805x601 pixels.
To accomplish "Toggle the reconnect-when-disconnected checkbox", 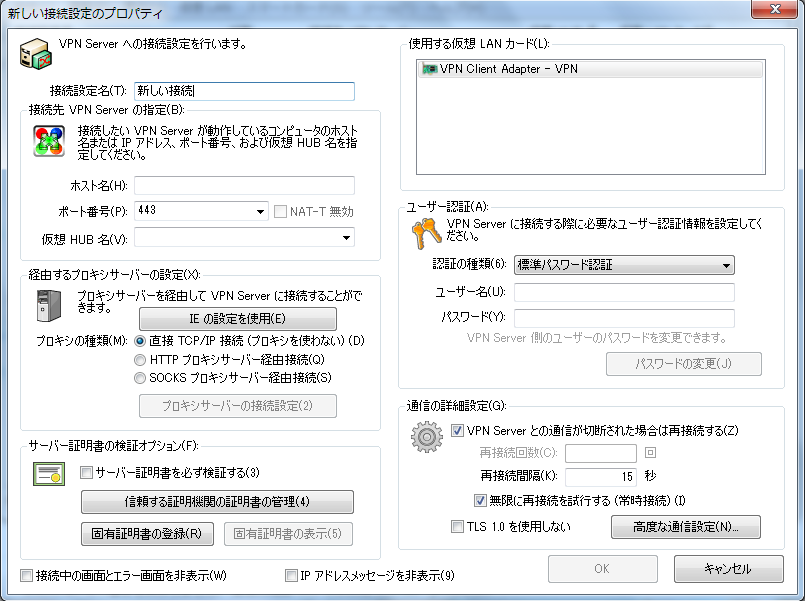I will coord(457,430).
